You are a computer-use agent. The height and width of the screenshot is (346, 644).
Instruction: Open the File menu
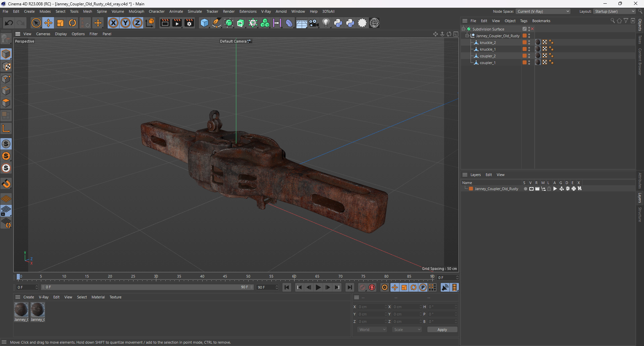pos(5,11)
